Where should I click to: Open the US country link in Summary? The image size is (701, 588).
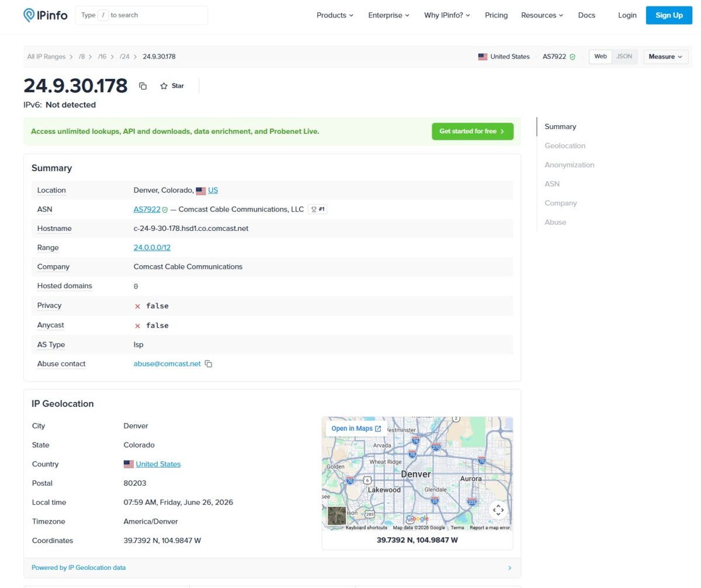(x=213, y=191)
